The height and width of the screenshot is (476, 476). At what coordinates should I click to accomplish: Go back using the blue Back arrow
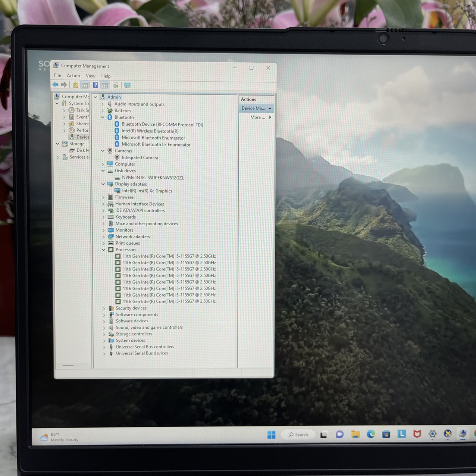pos(56,85)
